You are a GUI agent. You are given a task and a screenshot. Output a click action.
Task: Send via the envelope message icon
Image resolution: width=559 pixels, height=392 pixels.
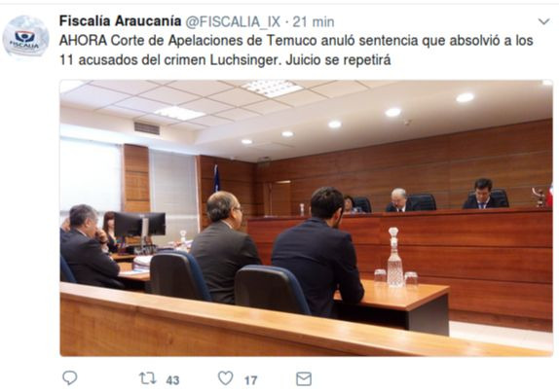point(304,378)
